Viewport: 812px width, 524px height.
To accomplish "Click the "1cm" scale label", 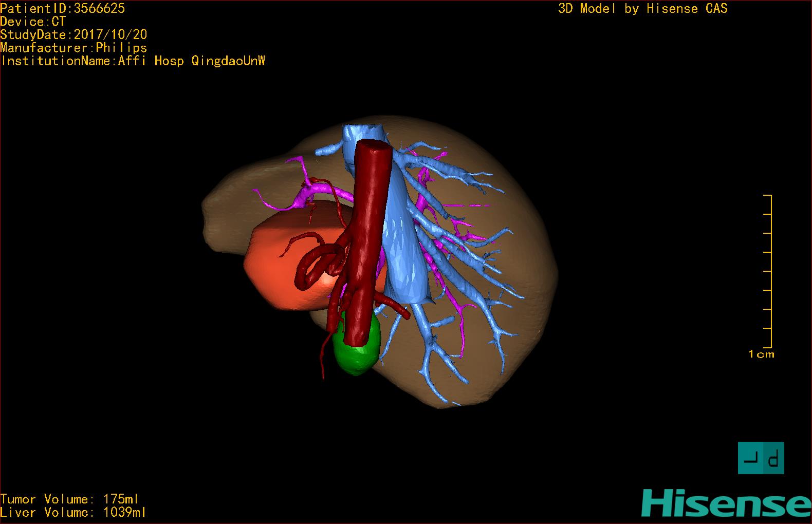I will point(761,354).
